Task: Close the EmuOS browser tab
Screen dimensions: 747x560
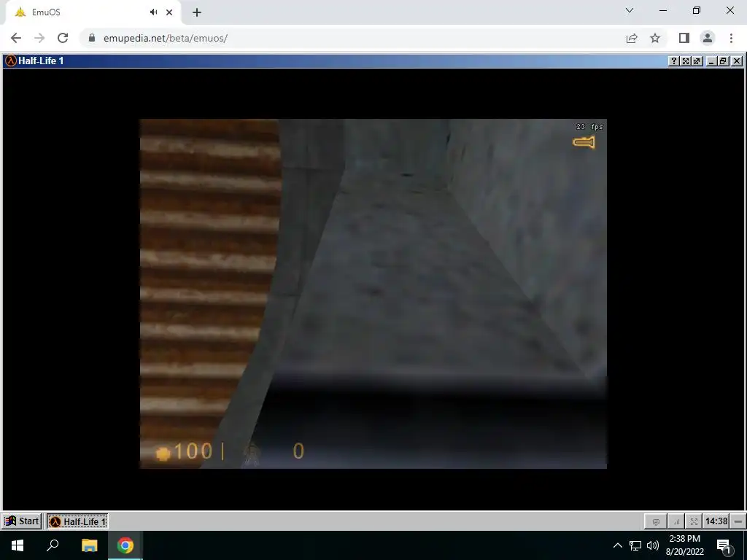Action: point(169,12)
